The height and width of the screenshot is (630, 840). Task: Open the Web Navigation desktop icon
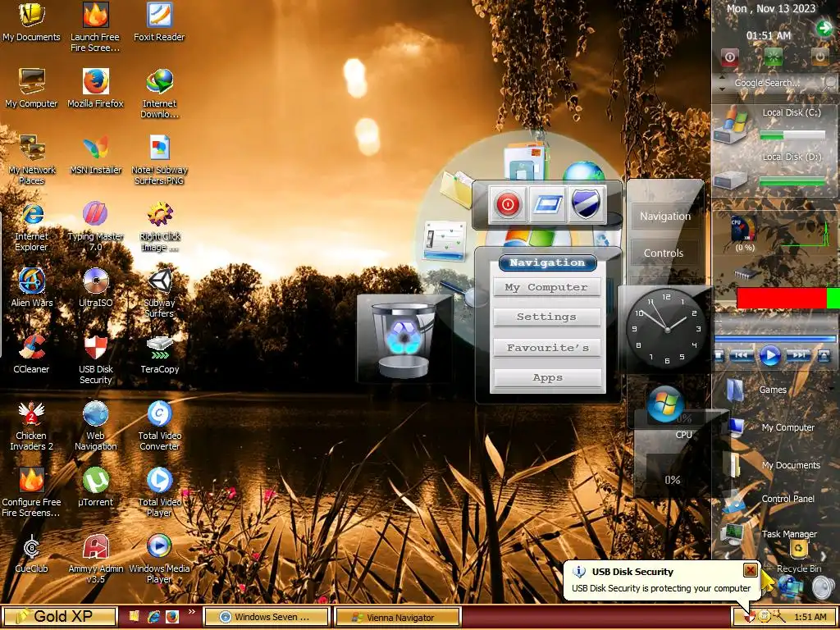click(x=95, y=427)
